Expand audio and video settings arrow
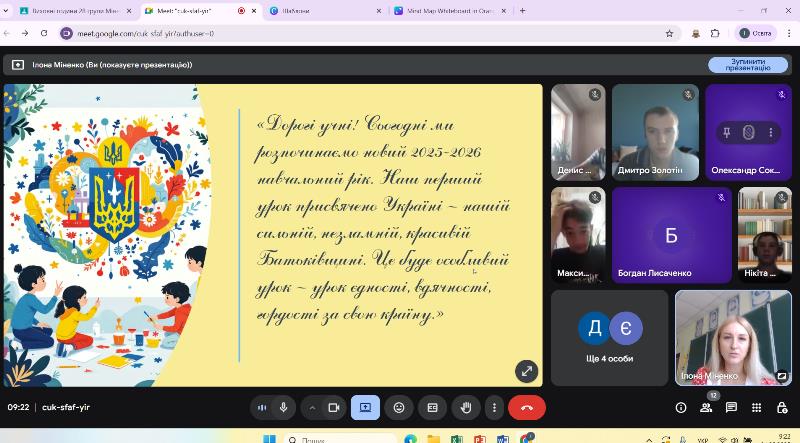Screen dimensions: 800x443 pyautogui.click(x=312, y=408)
